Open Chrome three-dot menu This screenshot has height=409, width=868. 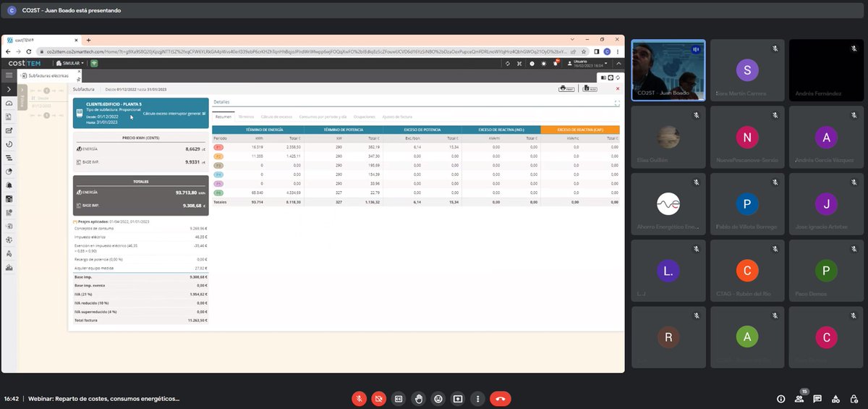point(617,51)
